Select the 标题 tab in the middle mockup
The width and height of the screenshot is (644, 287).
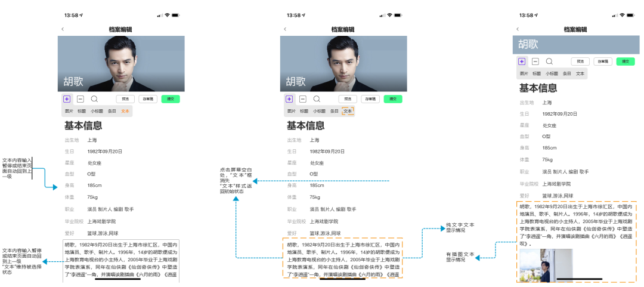click(304, 112)
